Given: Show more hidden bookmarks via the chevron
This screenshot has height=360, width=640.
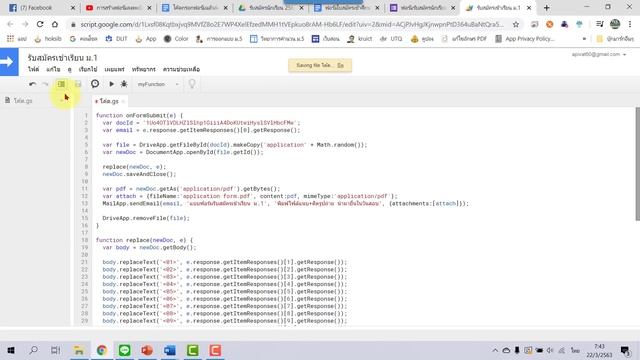Looking at the screenshot, I should (584, 39).
